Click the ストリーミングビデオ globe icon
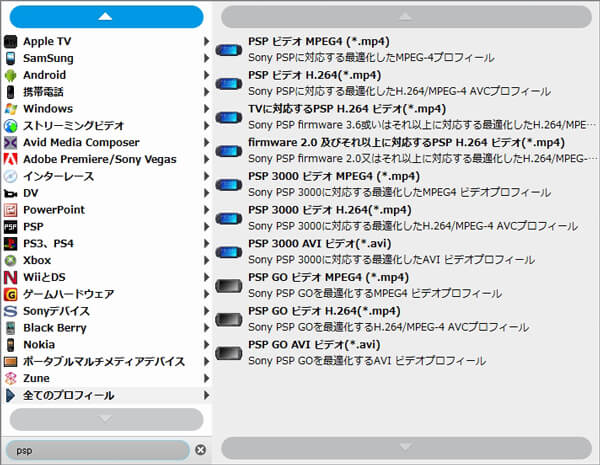 tap(11, 126)
